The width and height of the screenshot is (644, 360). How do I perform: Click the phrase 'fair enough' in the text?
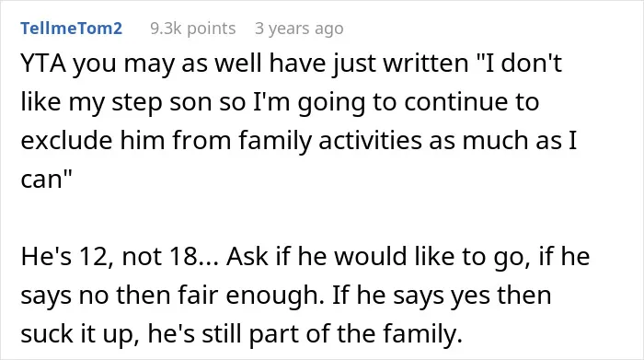[248, 296]
